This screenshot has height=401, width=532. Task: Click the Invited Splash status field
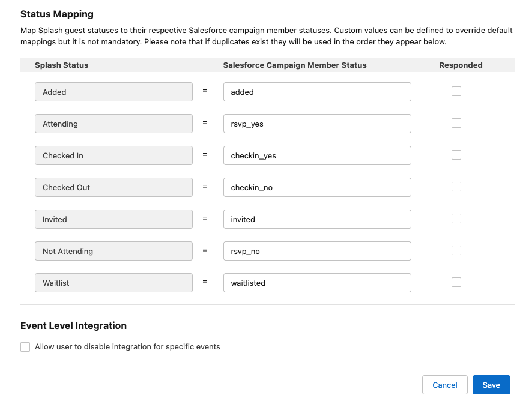(x=113, y=219)
